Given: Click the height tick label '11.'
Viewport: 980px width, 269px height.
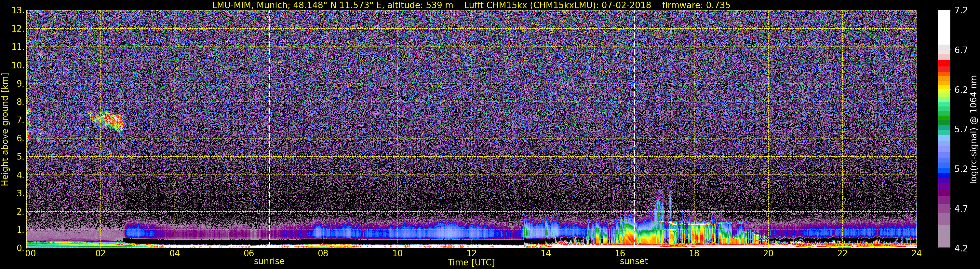Looking at the screenshot, I should point(18,47).
